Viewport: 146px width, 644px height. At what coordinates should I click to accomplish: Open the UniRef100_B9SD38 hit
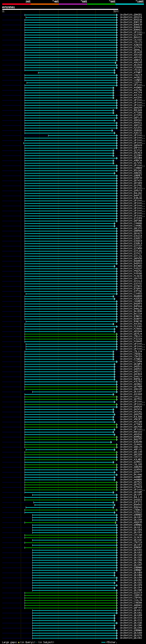pyautogui.click(x=131, y=20)
